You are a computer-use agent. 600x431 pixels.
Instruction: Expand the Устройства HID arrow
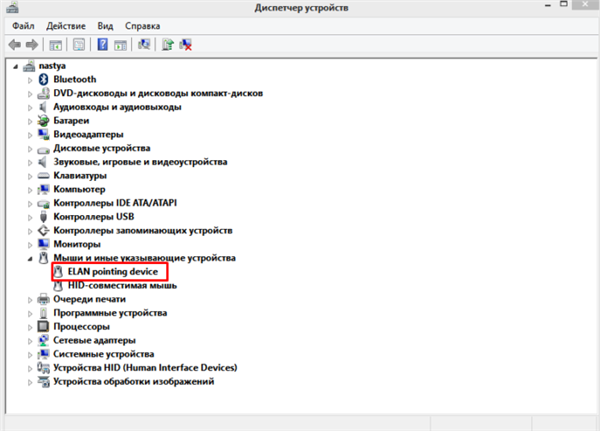click(x=30, y=369)
